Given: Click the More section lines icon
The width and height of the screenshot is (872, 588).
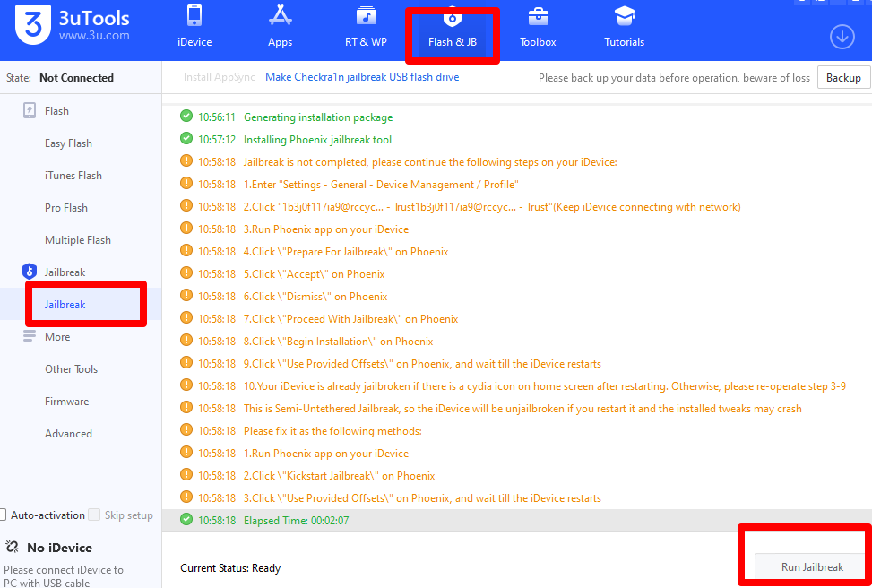Looking at the screenshot, I should [29, 336].
